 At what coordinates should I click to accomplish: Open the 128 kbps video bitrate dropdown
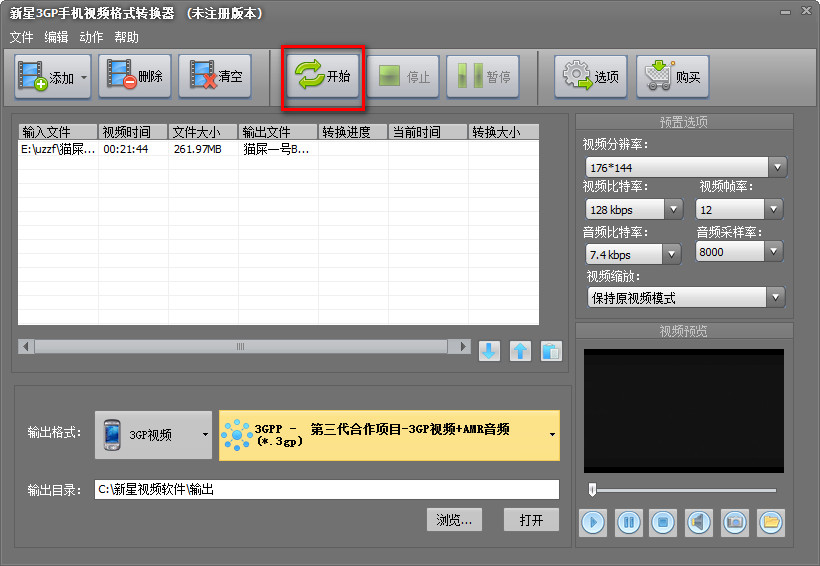pos(673,210)
